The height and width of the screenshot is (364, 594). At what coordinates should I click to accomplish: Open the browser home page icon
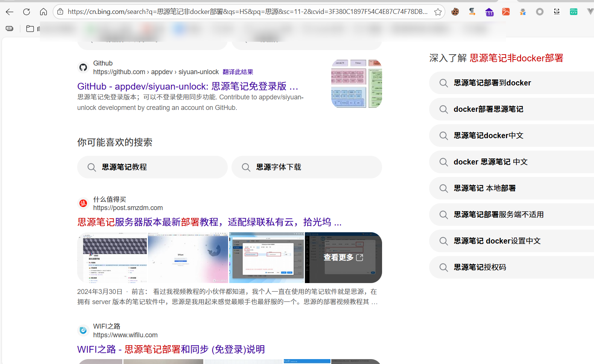pyautogui.click(x=43, y=12)
